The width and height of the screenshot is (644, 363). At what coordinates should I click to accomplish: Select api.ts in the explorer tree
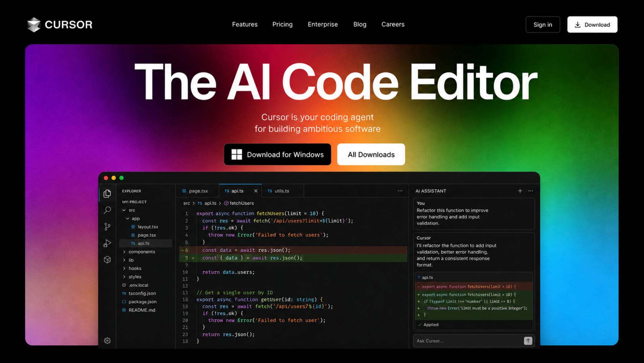click(146, 243)
